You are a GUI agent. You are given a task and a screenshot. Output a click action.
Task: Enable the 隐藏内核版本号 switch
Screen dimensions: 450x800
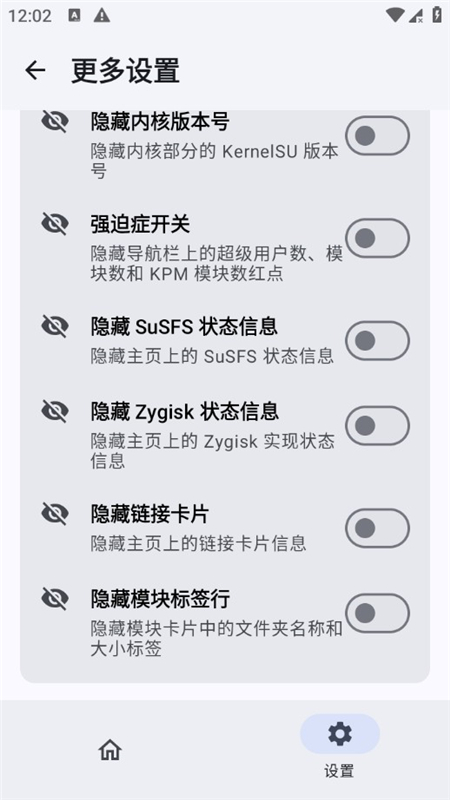click(x=378, y=136)
